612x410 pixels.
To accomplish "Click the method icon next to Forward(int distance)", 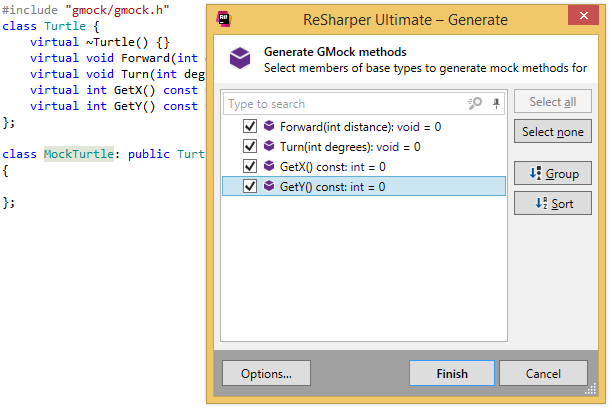I will (269, 126).
